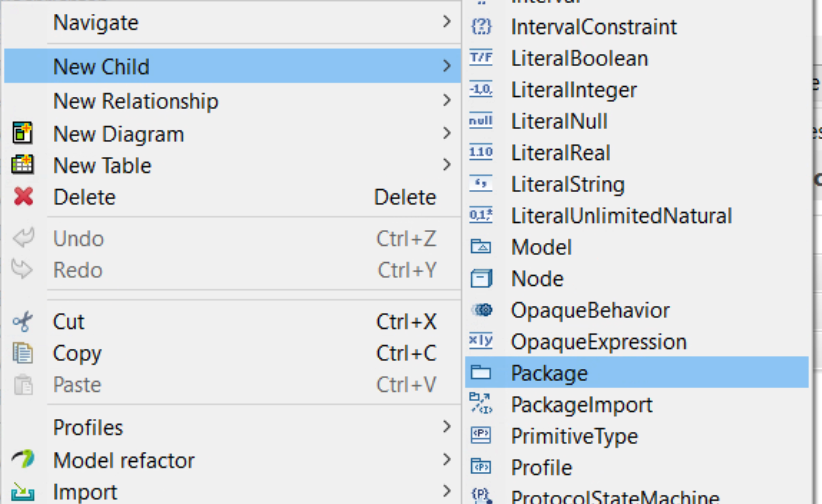Click the OpaqueBehavior gear icon
Image resolution: width=822 pixels, height=504 pixels.
482,310
